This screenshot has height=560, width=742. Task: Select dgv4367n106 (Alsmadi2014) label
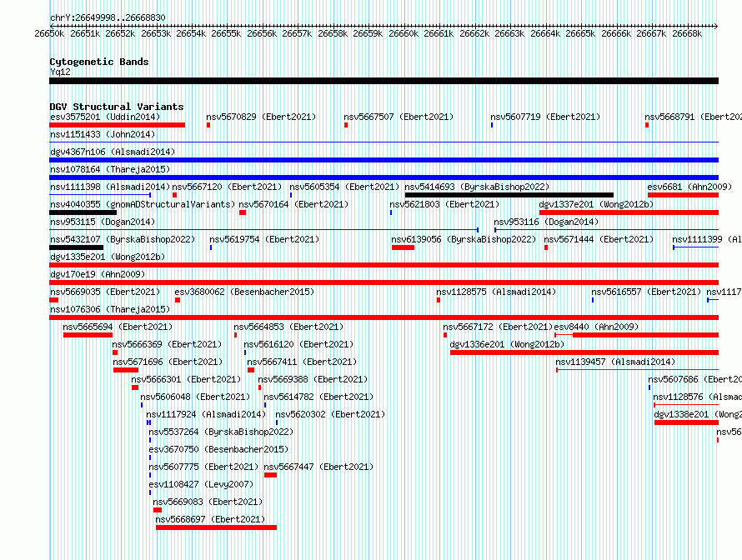[113, 152]
